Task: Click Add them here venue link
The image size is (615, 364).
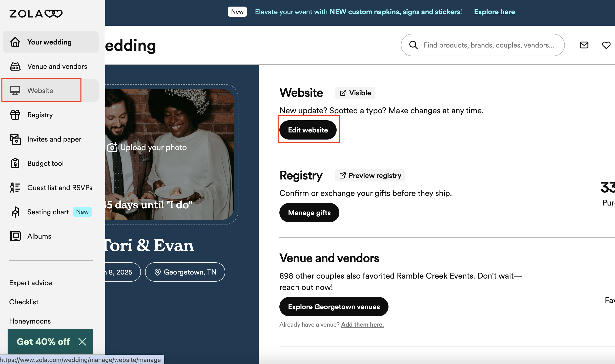Action: click(363, 324)
